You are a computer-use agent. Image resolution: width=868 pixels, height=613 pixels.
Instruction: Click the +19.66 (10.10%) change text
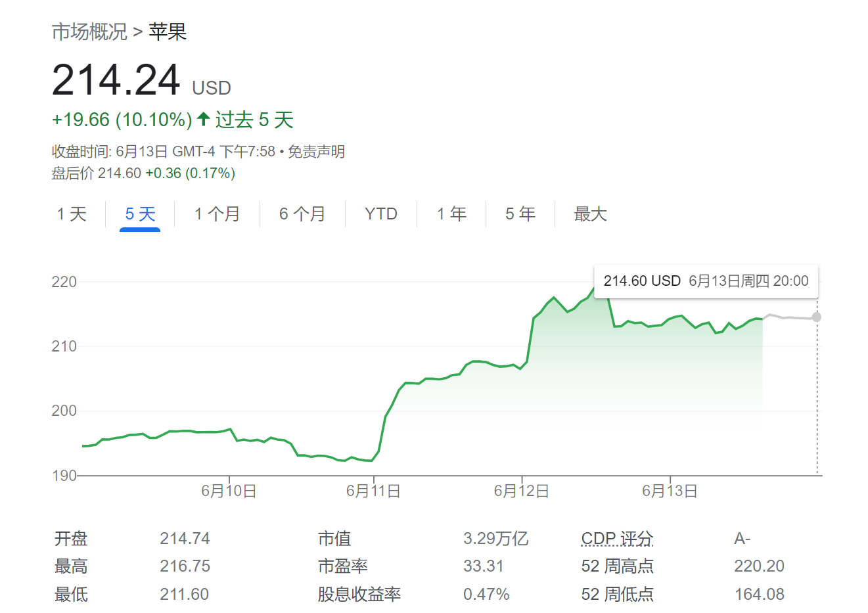pos(122,120)
